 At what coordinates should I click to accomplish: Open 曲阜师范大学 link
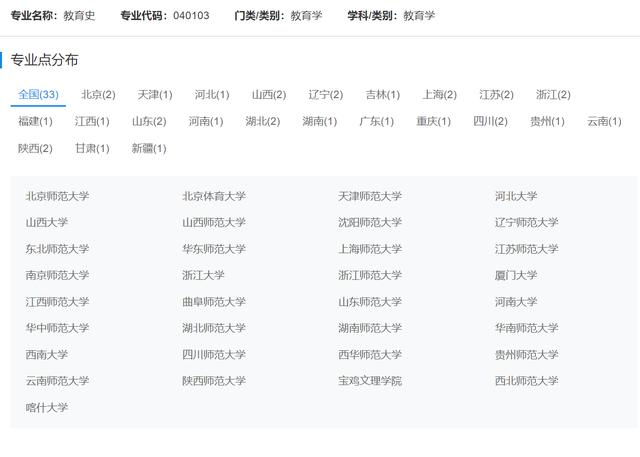[214, 302]
